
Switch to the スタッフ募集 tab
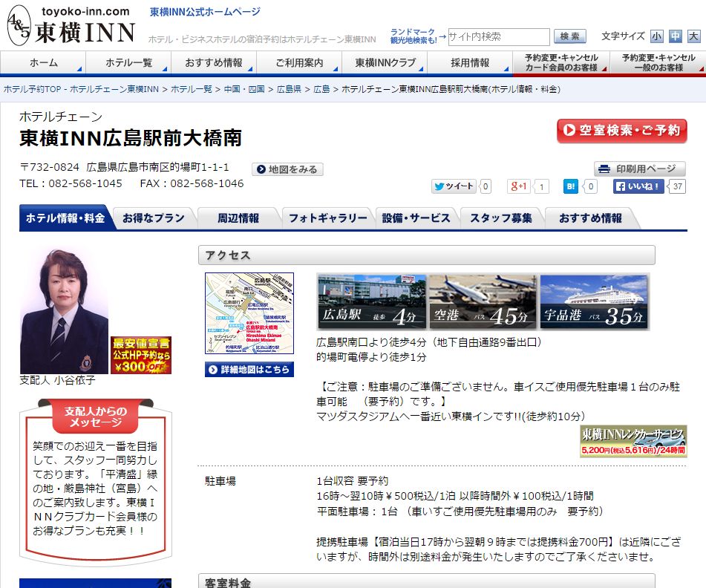pos(500,218)
